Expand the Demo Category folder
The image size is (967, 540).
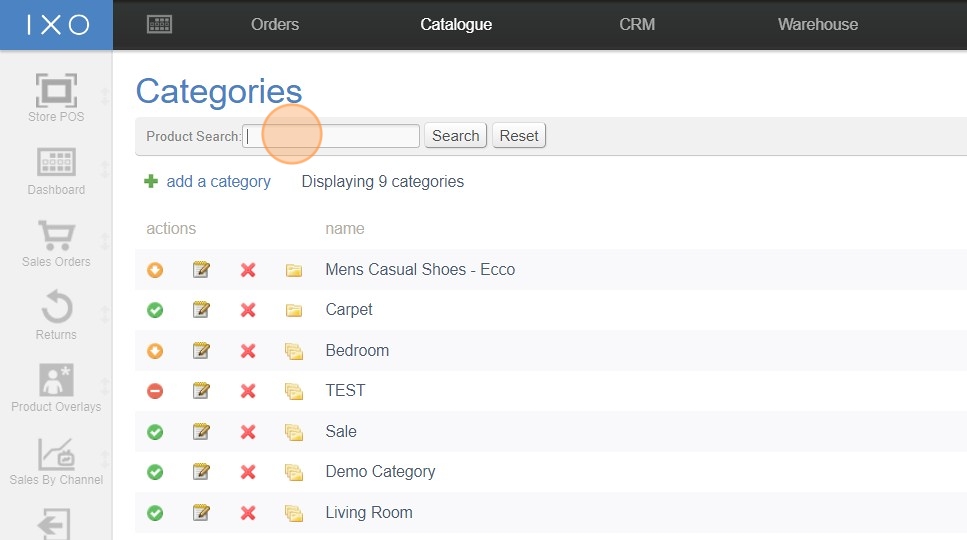click(x=293, y=472)
